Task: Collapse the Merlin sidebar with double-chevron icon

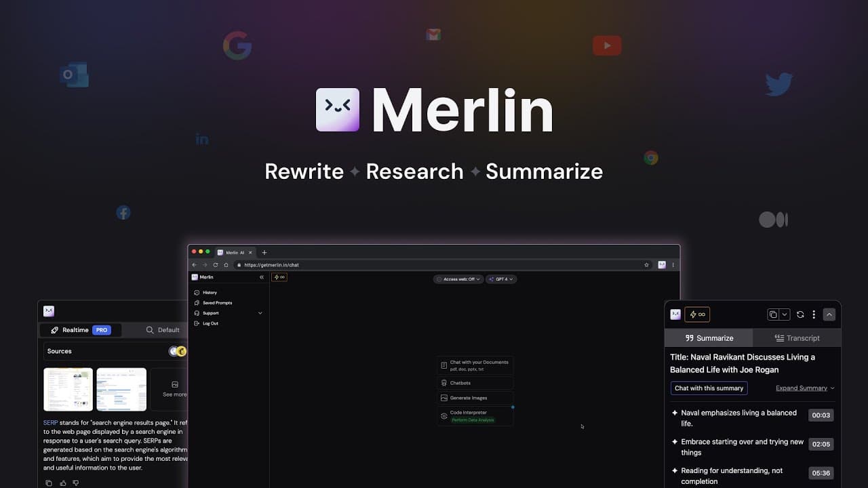Action: [x=262, y=277]
